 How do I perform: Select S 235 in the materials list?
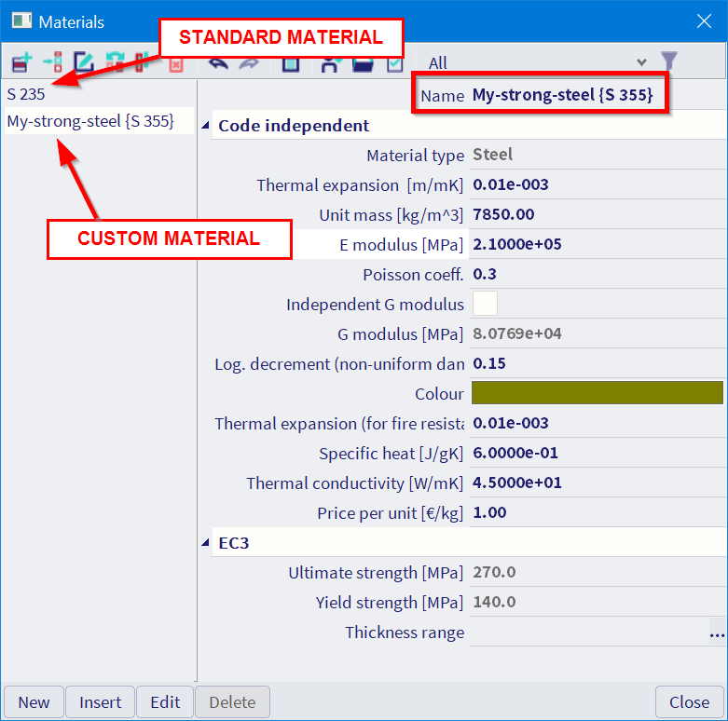click(x=26, y=93)
